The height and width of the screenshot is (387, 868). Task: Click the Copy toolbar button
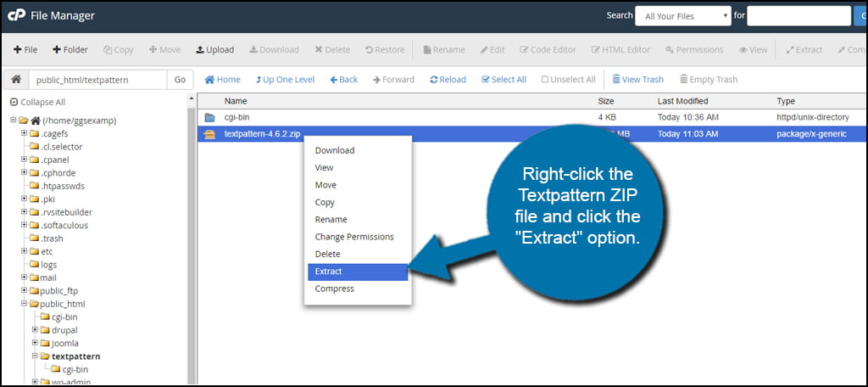click(x=119, y=50)
